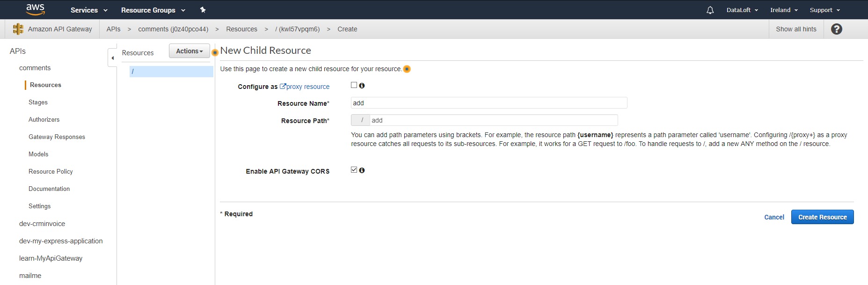Click the orange hint dot after description
Image resolution: width=868 pixels, height=285 pixels.
407,69
